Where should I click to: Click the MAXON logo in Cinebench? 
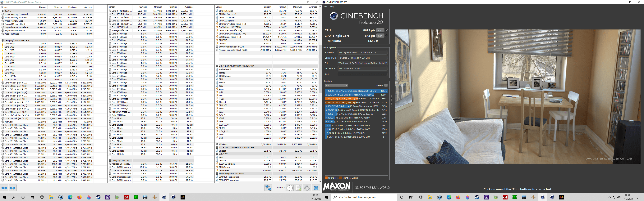pyautogui.click(x=337, y=186)
